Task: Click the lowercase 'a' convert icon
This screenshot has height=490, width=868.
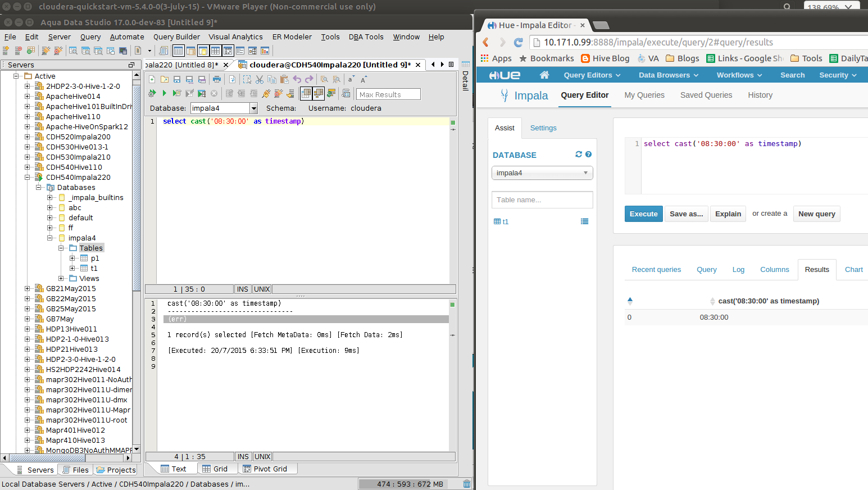Action: [351, 79]
